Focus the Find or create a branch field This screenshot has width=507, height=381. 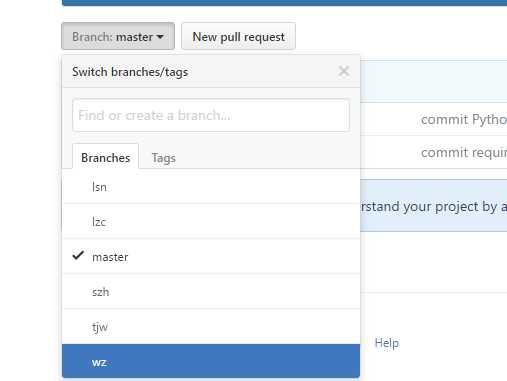(x=211, y=115)
